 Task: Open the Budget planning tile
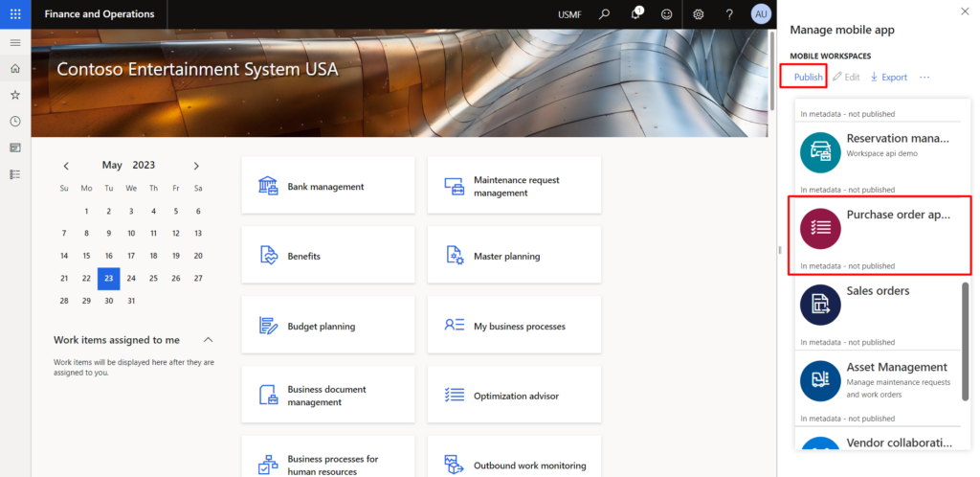[x=328, y=326]
